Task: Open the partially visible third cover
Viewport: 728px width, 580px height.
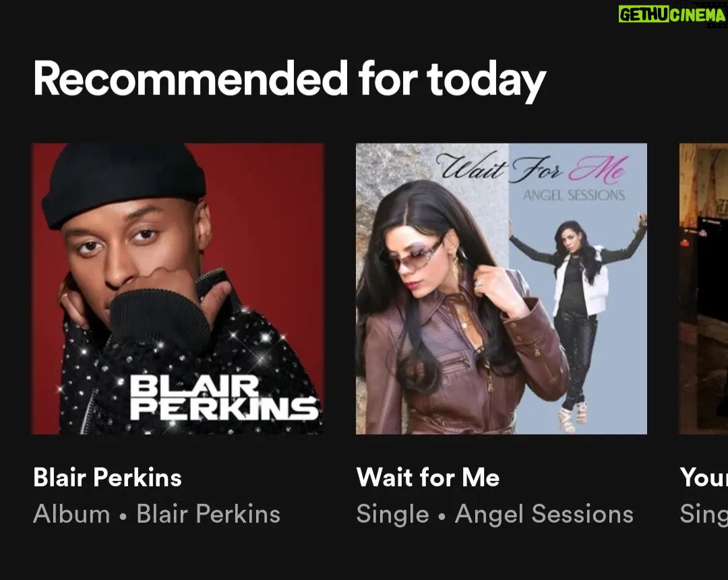Action: 703,288
